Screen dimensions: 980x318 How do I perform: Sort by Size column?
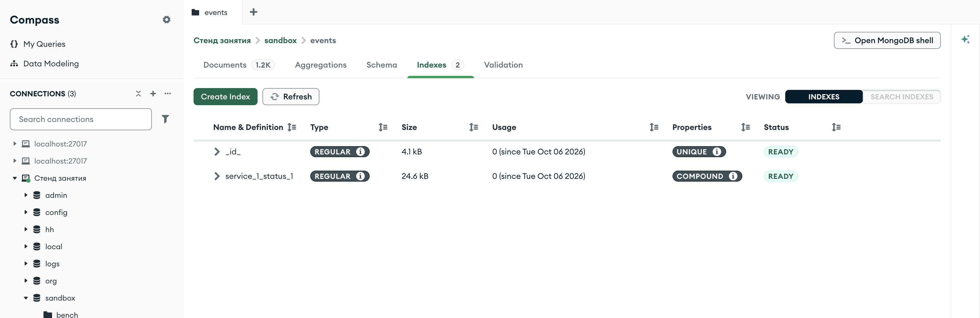pyautogui.click(x=473, y=127)
